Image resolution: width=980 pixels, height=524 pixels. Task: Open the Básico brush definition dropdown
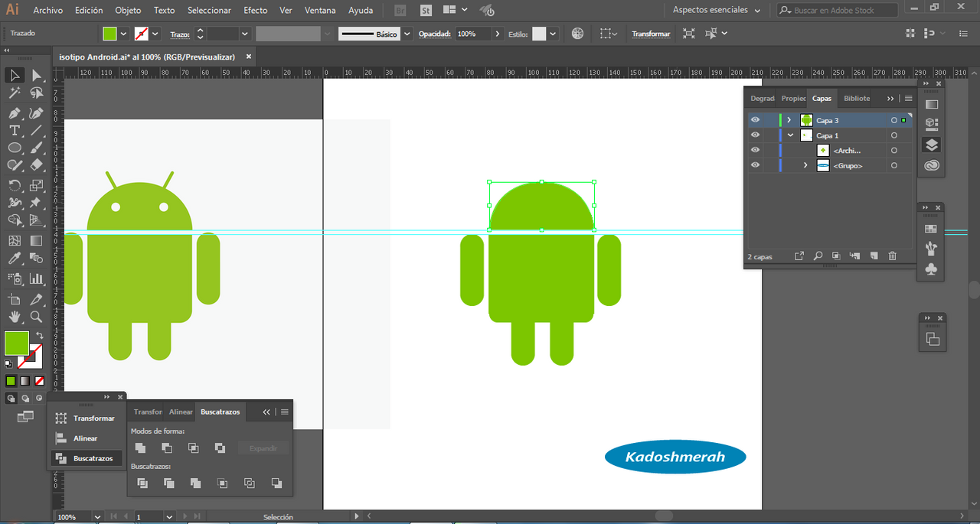(407, 34)
